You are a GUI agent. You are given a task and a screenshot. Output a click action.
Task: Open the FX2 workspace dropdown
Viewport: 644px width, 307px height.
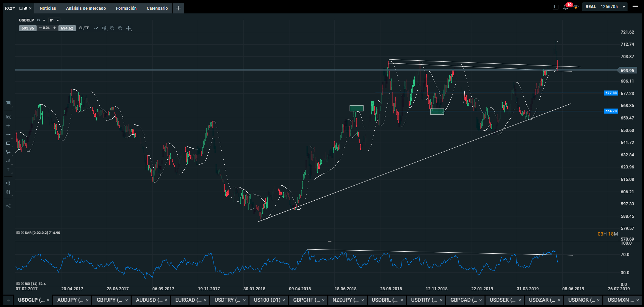pyautogui.click(x=10, y=8)
